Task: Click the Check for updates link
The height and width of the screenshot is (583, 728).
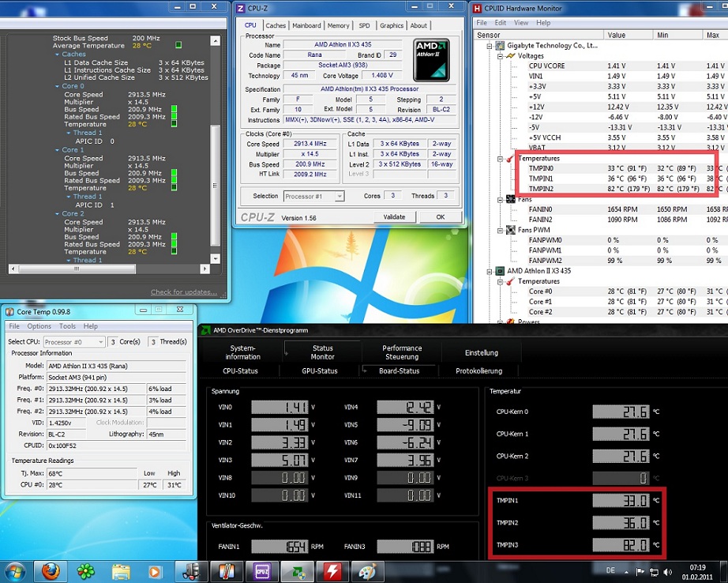Action: coord(184,292)
